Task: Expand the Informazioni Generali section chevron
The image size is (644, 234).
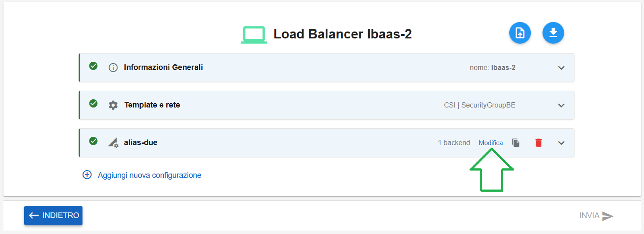Action: [x=561, y=68]
